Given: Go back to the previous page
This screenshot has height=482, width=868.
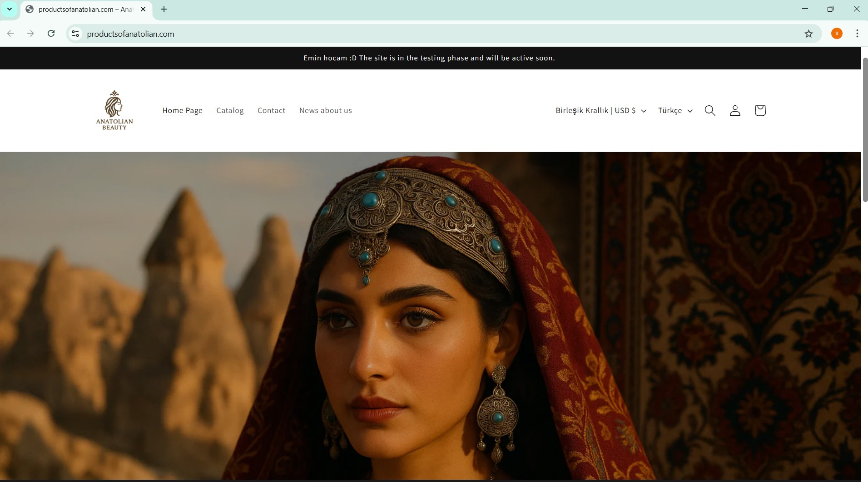Looking at the screenshot, I should pos(10,34).
